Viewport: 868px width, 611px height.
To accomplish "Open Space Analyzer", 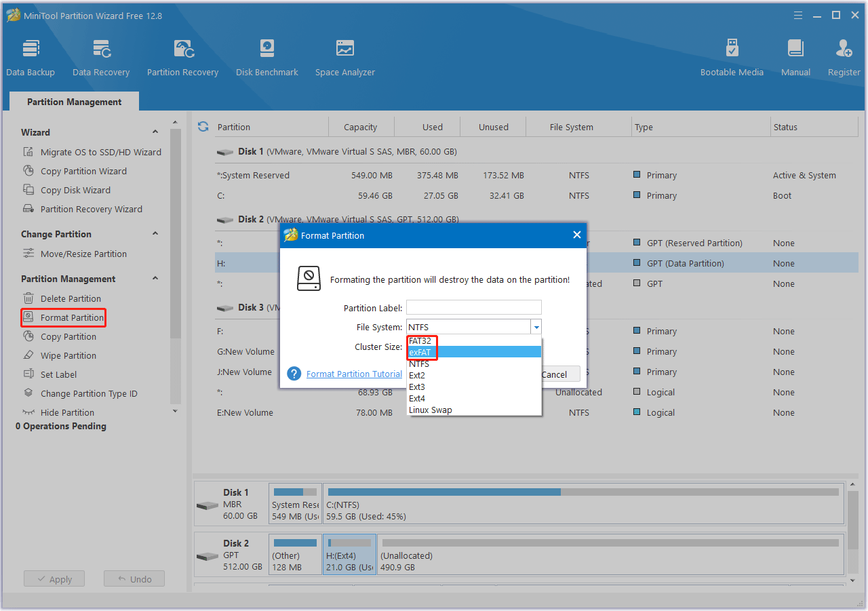I will click(345, 58).
